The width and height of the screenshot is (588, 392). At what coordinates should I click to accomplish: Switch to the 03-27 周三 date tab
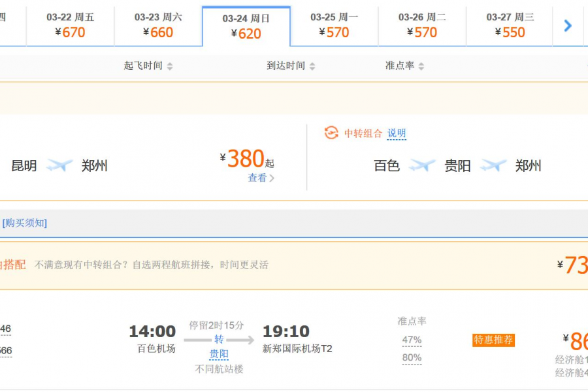509,26
